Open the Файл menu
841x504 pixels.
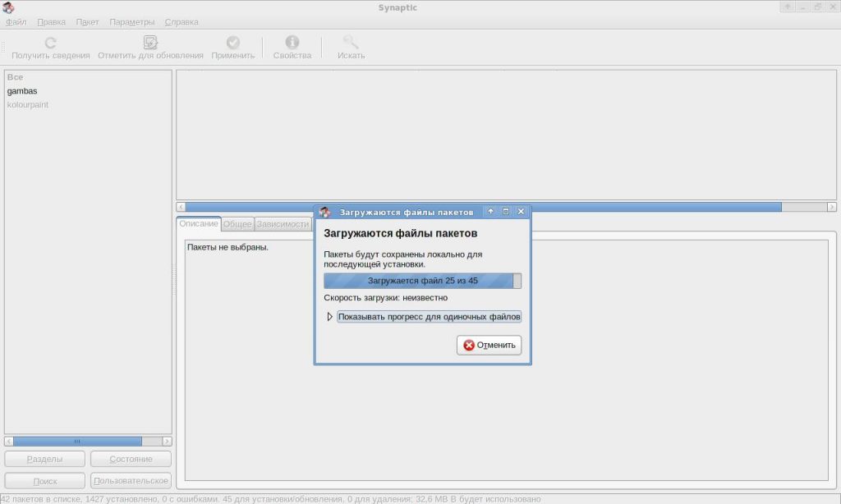[x=16, y=22]
